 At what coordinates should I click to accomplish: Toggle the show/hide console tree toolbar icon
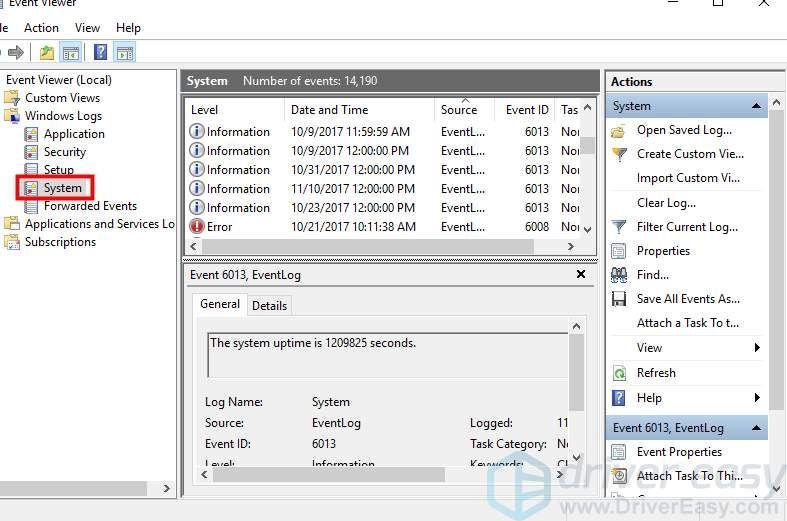(70, 52)
